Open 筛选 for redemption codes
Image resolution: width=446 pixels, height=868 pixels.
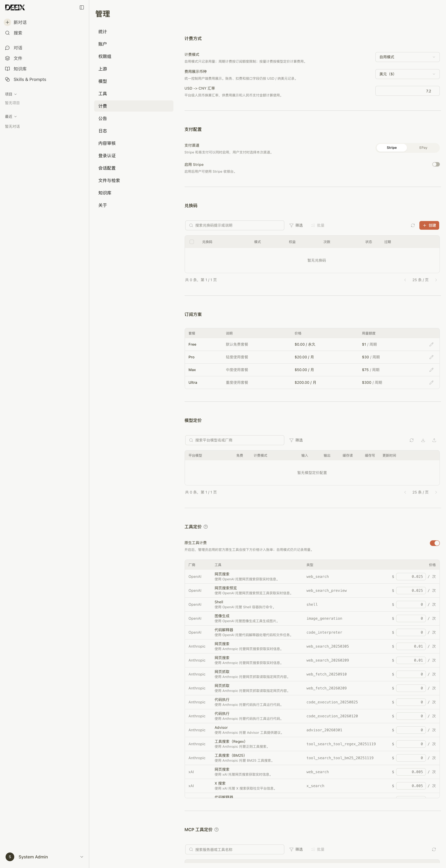tap(296, 225)
